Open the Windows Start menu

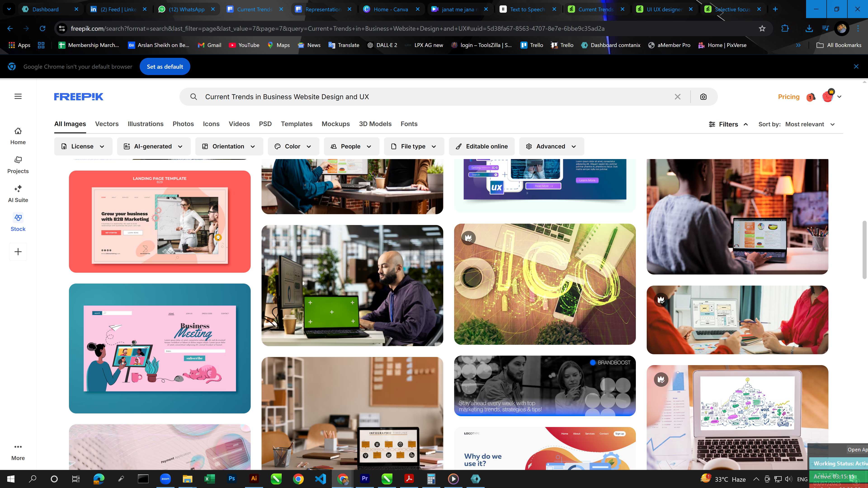(x=10, y=479)
